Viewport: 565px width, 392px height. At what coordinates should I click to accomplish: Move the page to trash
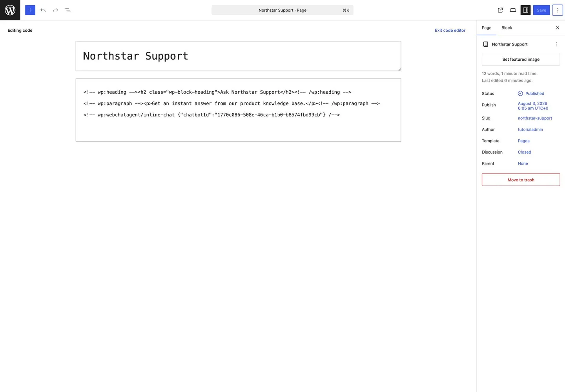(521, 180)
